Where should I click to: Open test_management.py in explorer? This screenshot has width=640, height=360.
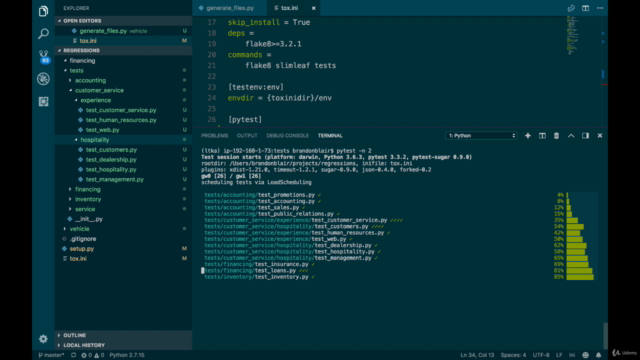click(123, 179)
